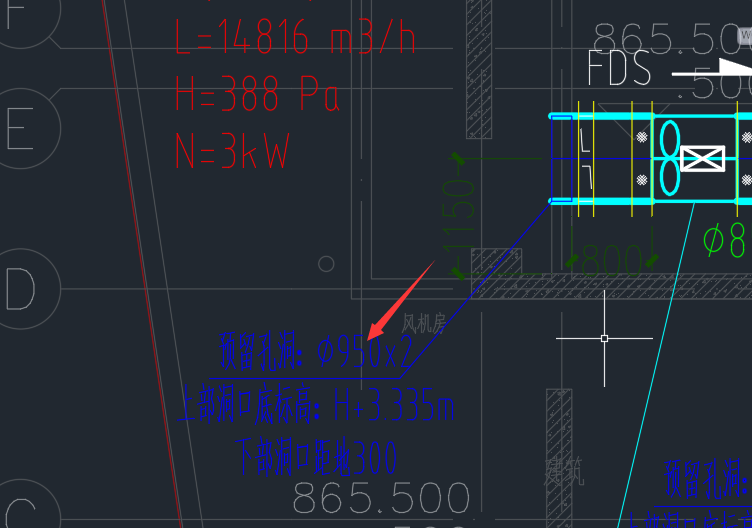Pick the cyan fan symbol in the duct

(x=670, y=158)
